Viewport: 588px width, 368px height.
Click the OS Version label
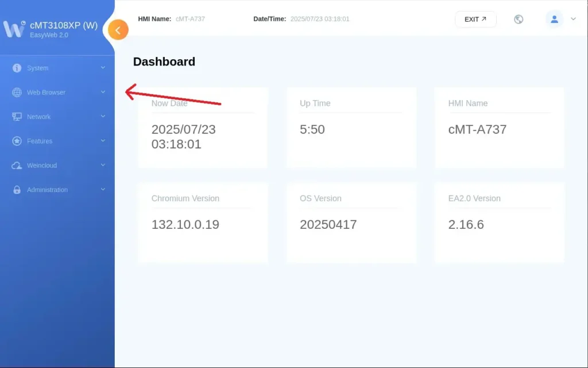pos(320,198)
